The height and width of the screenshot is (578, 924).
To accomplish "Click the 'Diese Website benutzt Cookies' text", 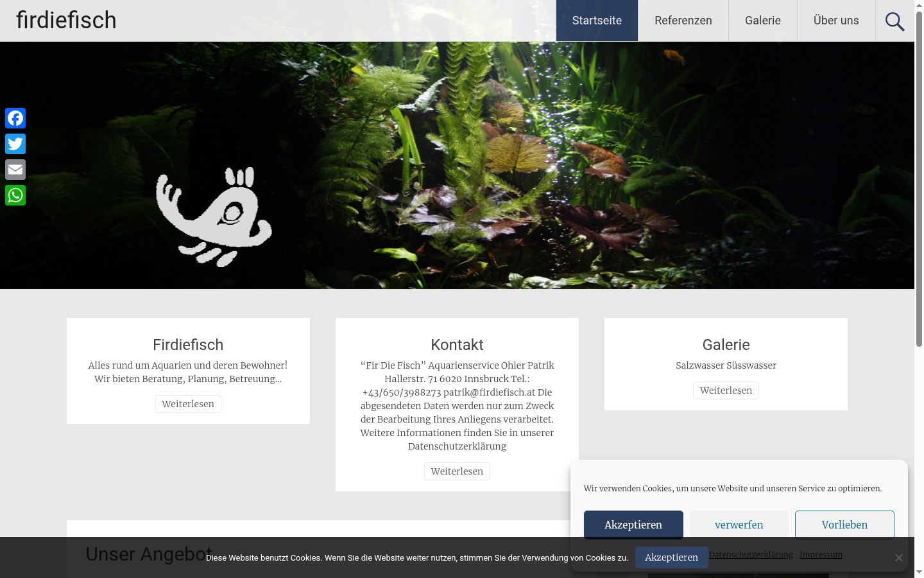I will 417,557.
